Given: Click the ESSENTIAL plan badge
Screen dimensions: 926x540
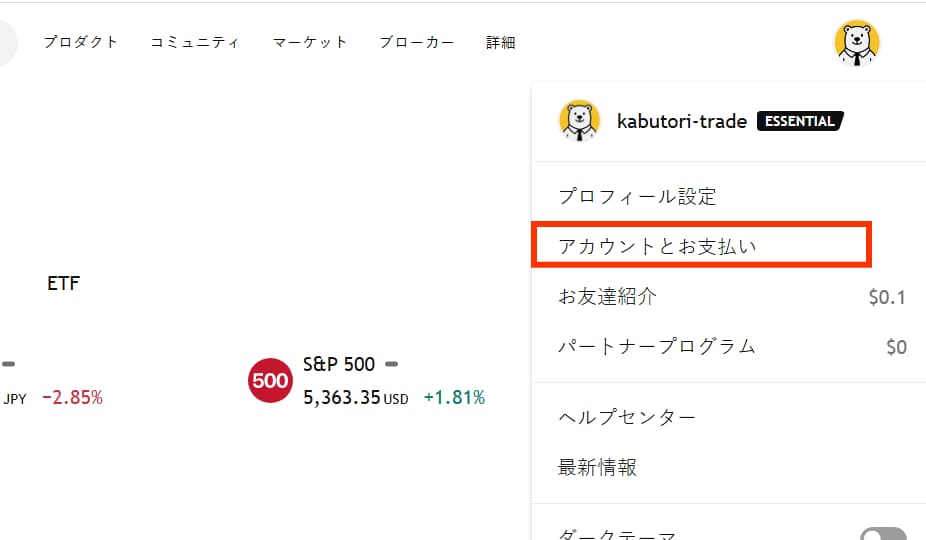Looking at the screenshot, I should tap(800, 121).
